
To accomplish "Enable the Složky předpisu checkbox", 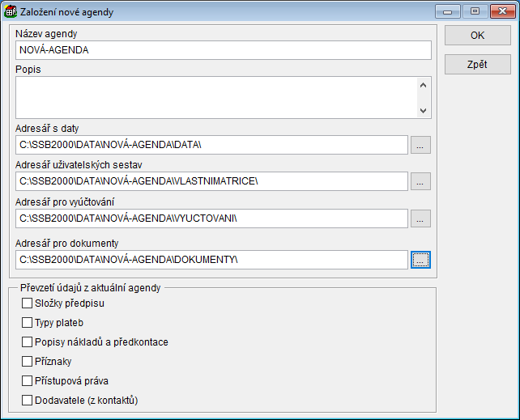I will [x=28, y=303].
